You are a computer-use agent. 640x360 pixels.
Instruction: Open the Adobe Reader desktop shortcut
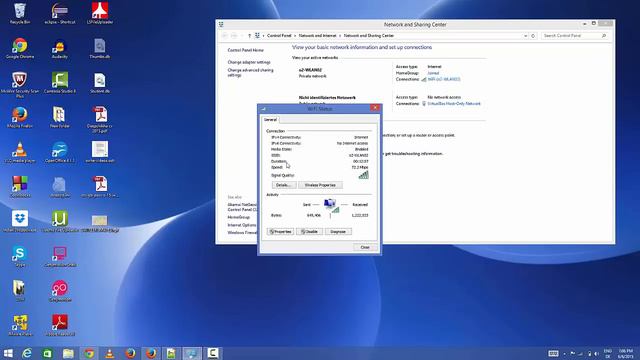point(60,326)
